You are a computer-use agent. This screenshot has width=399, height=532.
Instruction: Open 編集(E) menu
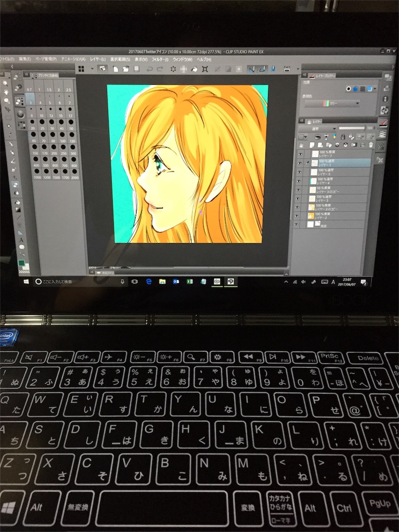click(24, 59)
